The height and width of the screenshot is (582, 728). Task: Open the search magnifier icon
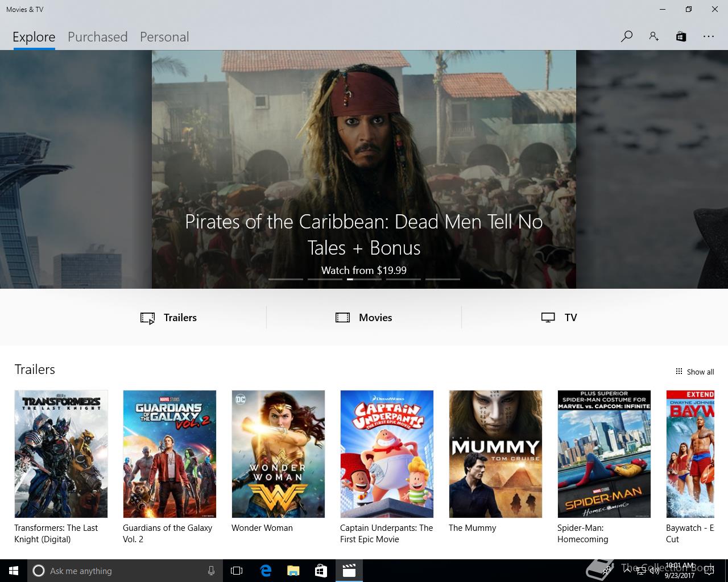627,36
